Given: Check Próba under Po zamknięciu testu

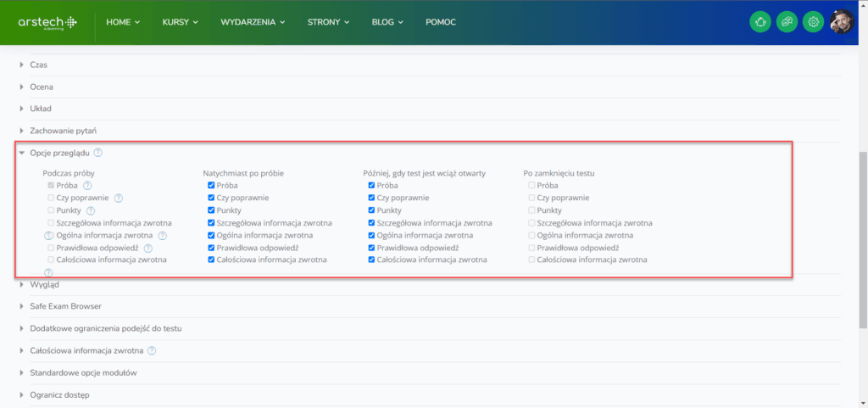Looking at the screenshot, I should 531,186.
